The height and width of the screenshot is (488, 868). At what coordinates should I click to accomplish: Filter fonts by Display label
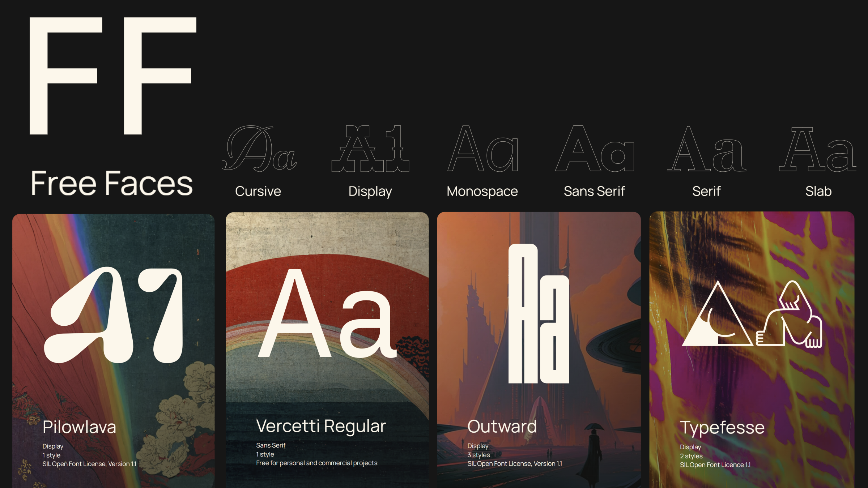[370, 191]
